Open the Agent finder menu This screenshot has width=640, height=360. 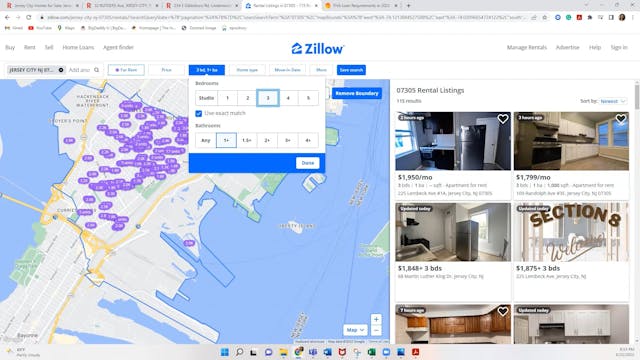(118, 47)
